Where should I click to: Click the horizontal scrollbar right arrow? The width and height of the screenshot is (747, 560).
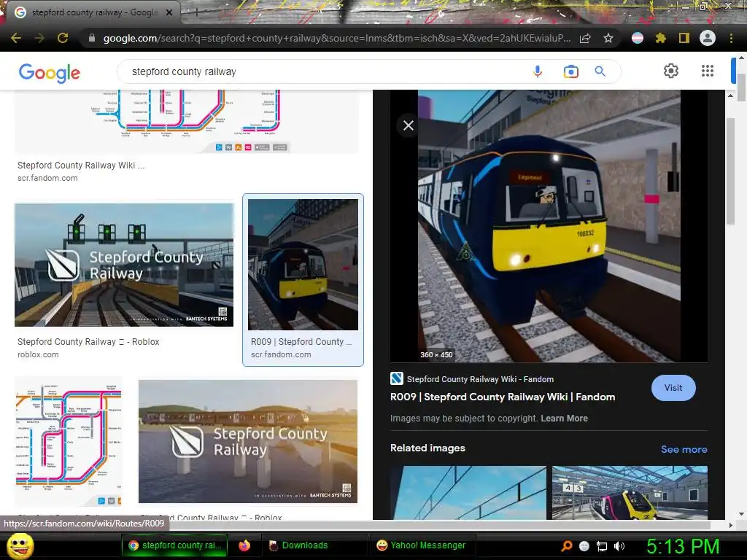[730, 525]
